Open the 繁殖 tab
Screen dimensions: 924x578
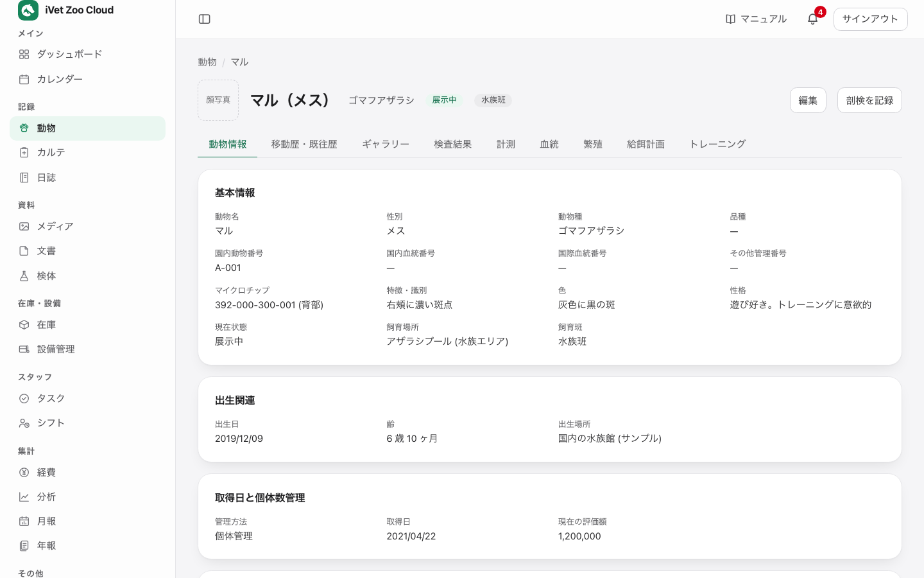(593, 144)
